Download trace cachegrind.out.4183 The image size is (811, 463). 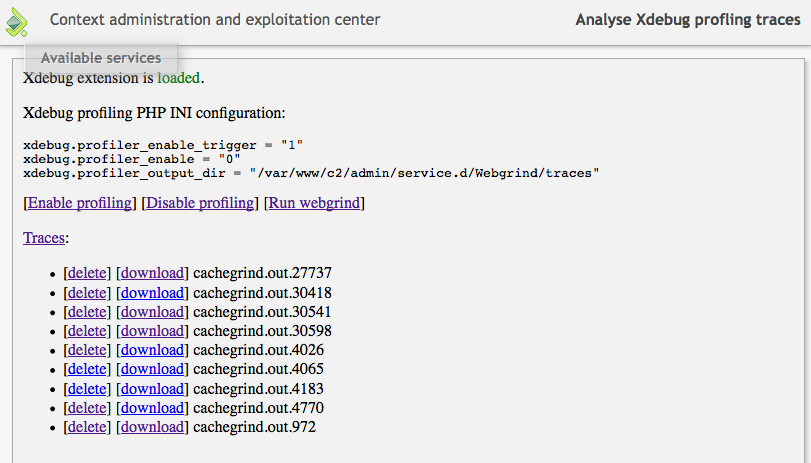click(152, 389)
